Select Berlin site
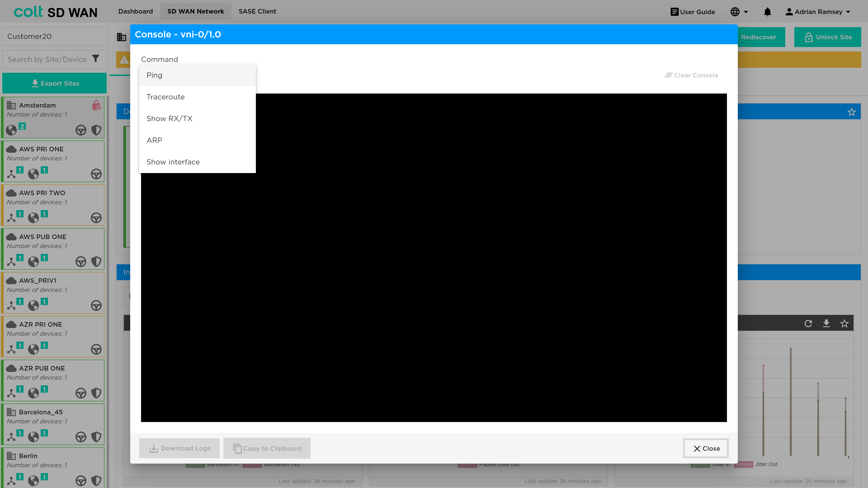868x488 pixels. [x=53, y=468]
